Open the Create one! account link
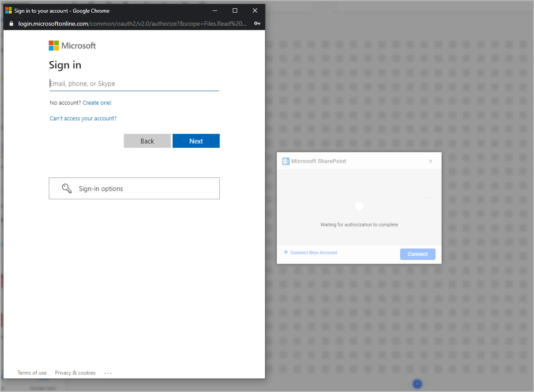The height and width of the screenshot is (392, 534). 97,103
